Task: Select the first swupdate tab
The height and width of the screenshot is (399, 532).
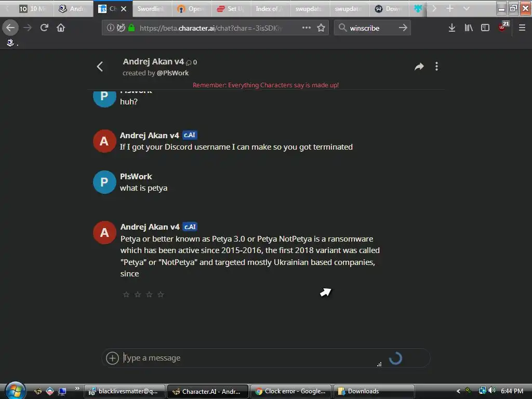Action: [x=310, y=9]
